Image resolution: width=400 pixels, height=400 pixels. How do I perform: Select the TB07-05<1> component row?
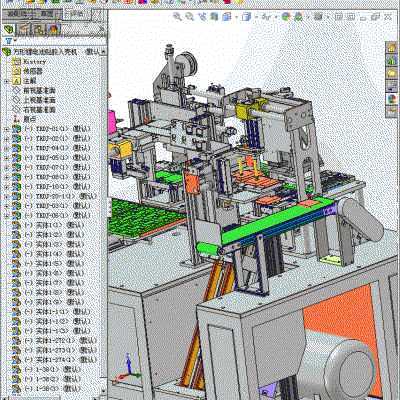pos(51,157)
